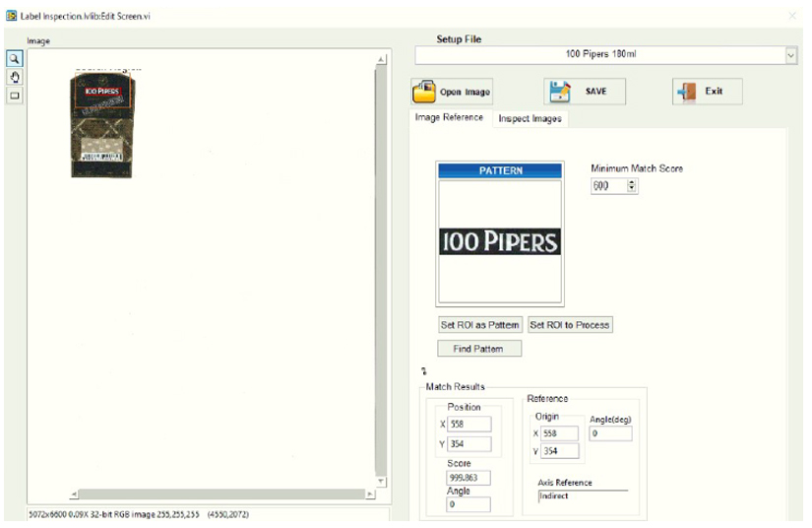The height and width of the screenshot is (528, 812).
Task: Run the Find Pattern button
Action: 479,349
